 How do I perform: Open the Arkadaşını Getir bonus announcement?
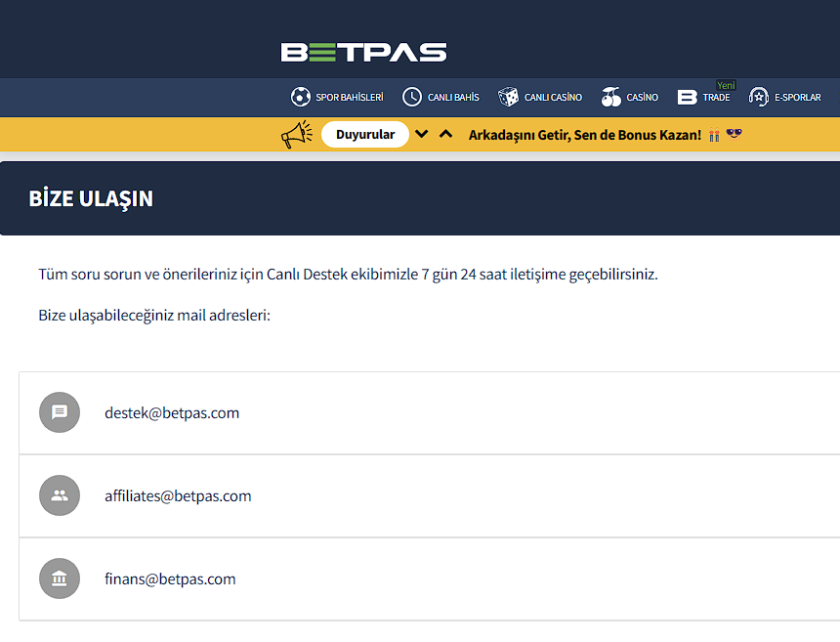pos(585,135)
